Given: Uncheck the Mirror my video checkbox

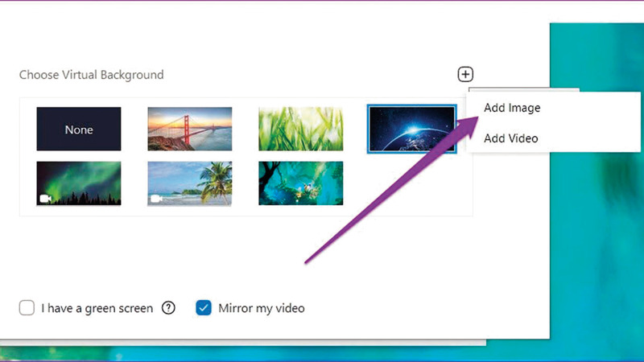Looking at the screenshot, I should coord(204,308).
